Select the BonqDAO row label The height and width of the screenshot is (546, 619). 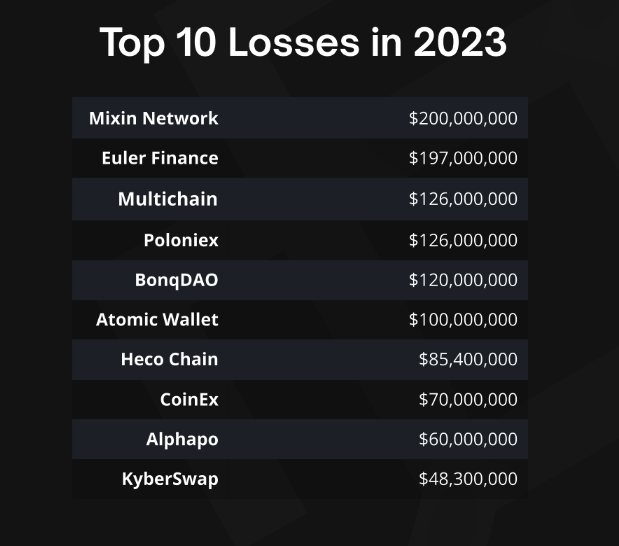click(x=176, y=279)
